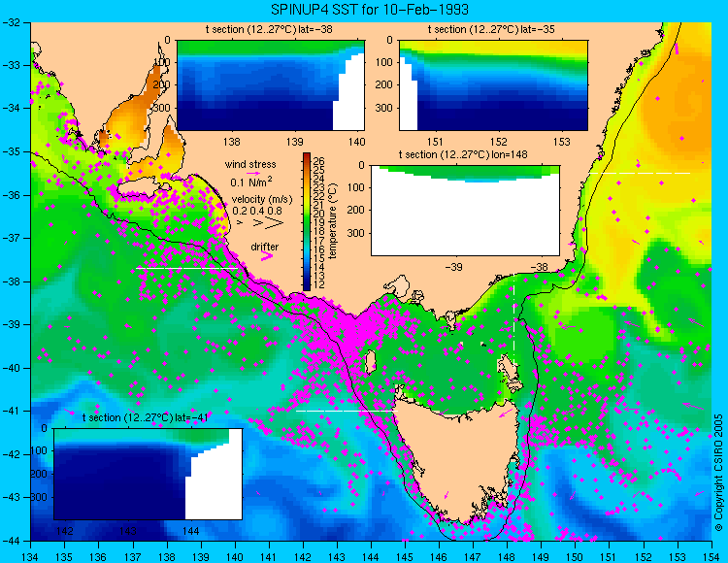The height and width of the screenshot is (563, 728).
Task: Select the 't section lat=-38' heading
Action: pos(269,30)
